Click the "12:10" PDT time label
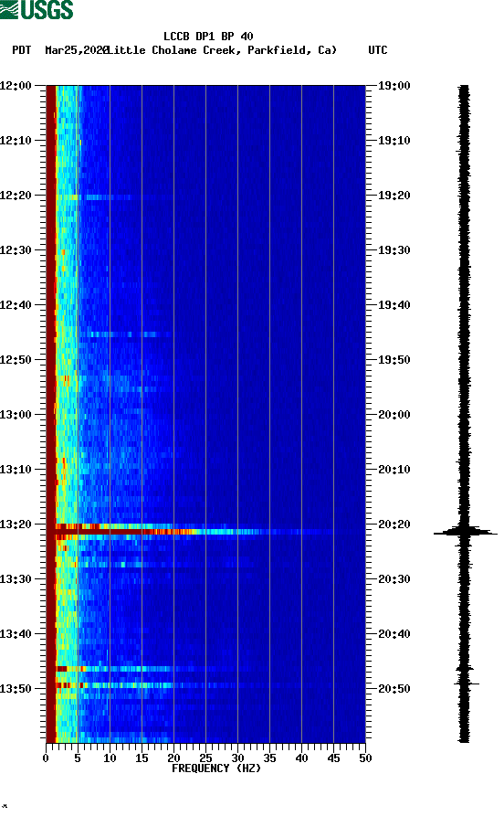 (16, 141)
